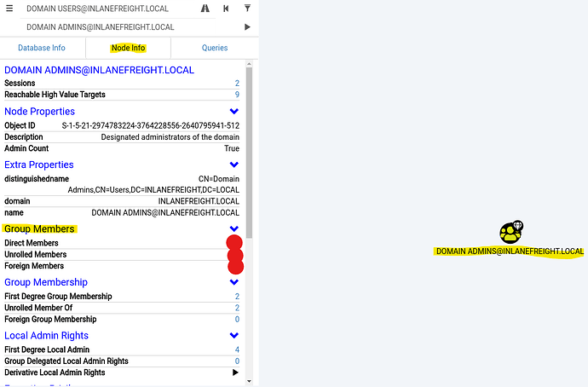Click Foreign Group Membership count 0
588x387 pixels.
click(x=237, y=319)
